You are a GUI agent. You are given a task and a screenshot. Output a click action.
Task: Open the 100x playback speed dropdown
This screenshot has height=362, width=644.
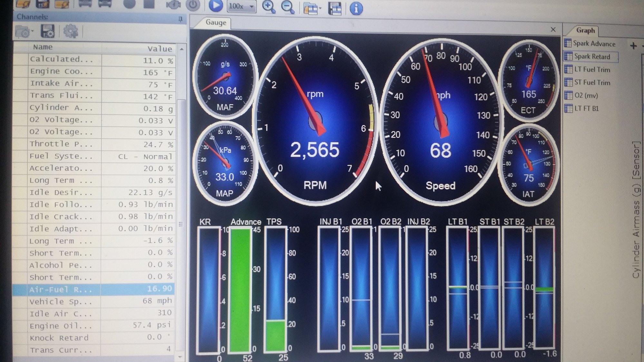(251, 6)
